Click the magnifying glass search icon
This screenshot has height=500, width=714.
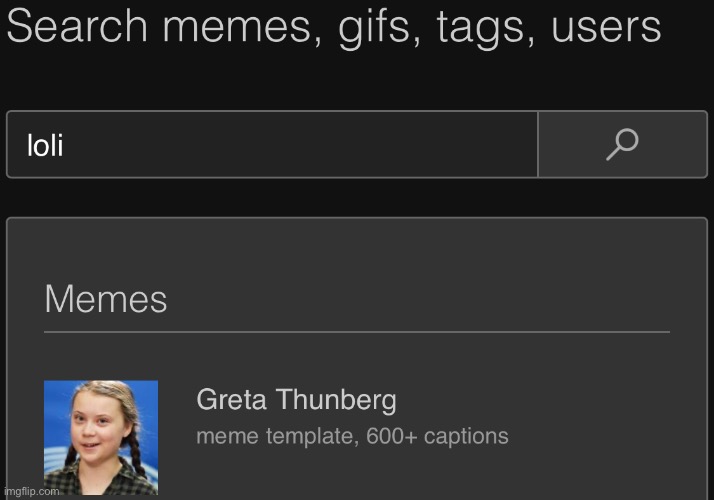click(x=622, y=144)
